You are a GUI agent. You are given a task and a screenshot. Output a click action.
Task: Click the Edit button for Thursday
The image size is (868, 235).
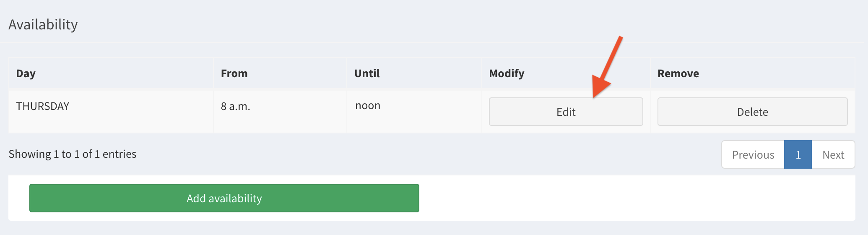coord(566,112)
